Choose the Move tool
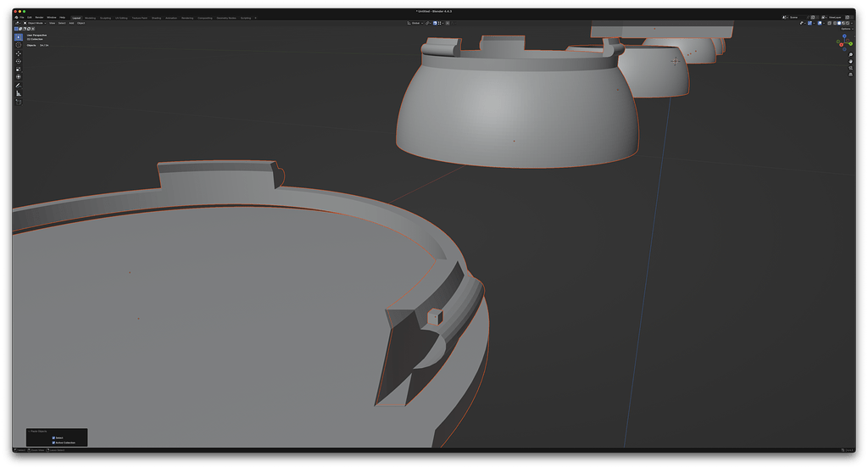 (x=19, y=53)
